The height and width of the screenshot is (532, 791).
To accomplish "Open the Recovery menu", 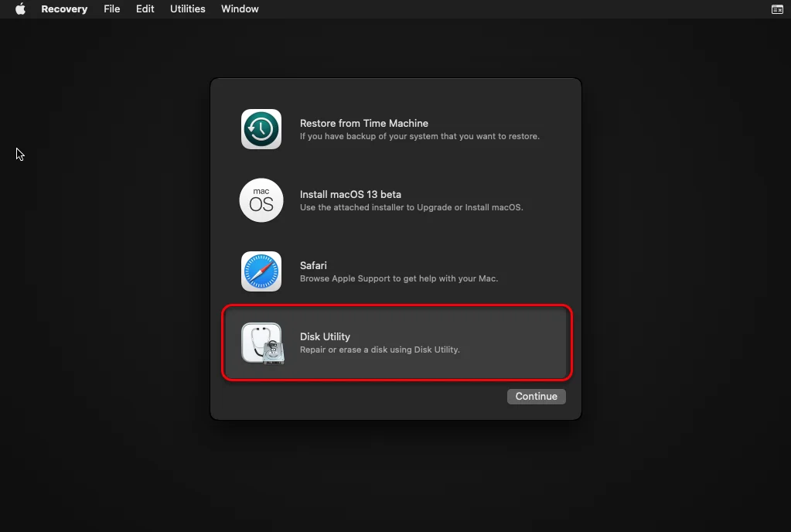I will tap(64, 9).
